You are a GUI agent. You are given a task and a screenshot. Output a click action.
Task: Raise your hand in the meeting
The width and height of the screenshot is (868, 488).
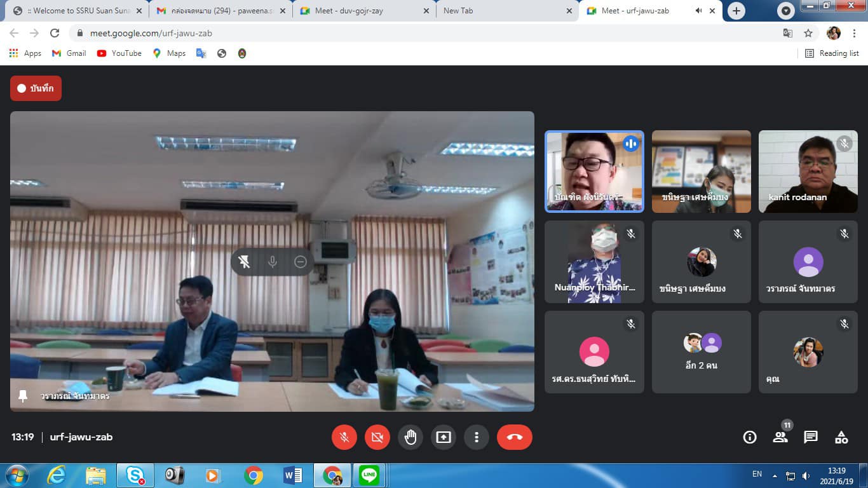coord(410,437)
